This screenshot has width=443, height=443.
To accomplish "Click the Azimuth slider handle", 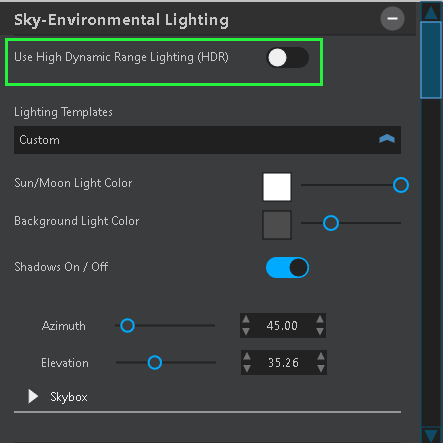I will [127, 325].
